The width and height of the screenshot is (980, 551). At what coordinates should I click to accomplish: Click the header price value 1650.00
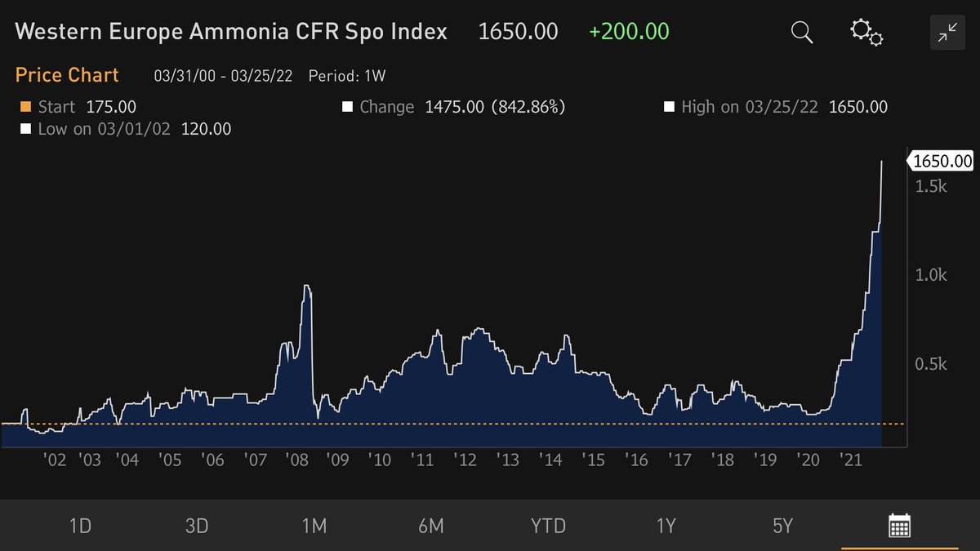point(519,32)
